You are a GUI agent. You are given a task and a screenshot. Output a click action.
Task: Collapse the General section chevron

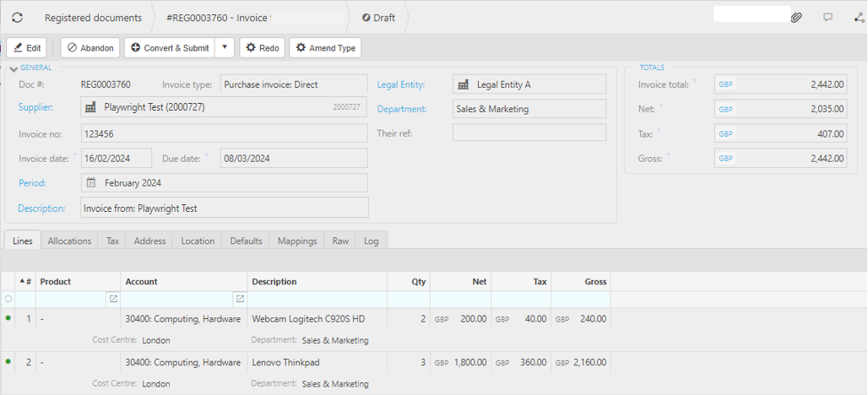coord(14,69)
